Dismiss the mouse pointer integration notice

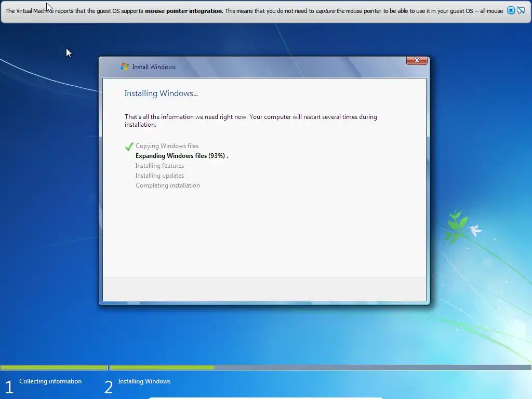pyautogui.click(x=511, y=10)
